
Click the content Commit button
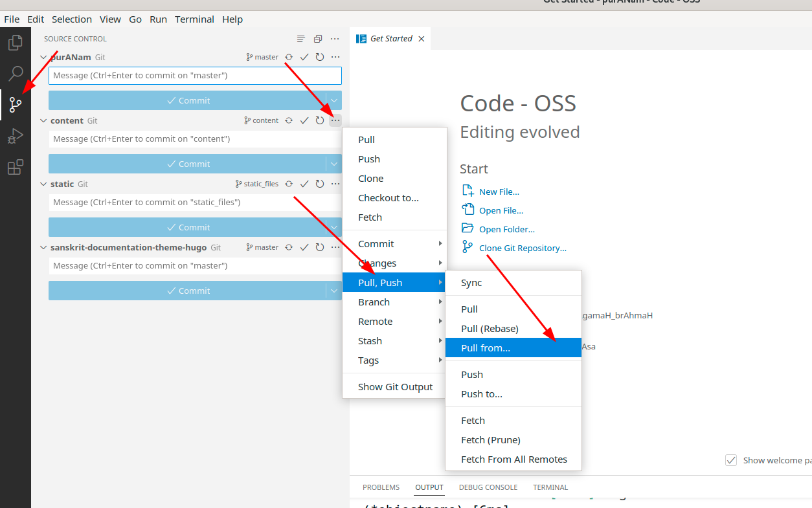[187, 164]
